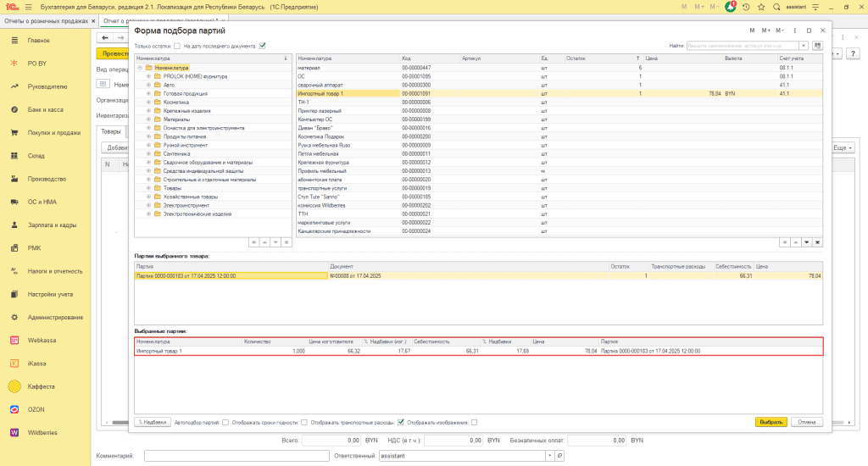Select Партия 0000-000183 batch row
The image size is (868, 466).
coord(478,275)
